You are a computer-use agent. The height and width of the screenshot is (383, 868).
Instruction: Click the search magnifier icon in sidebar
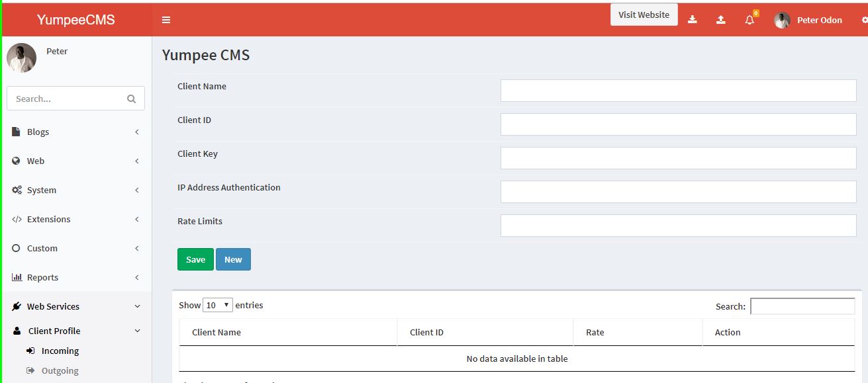click(x=131, y=99)
